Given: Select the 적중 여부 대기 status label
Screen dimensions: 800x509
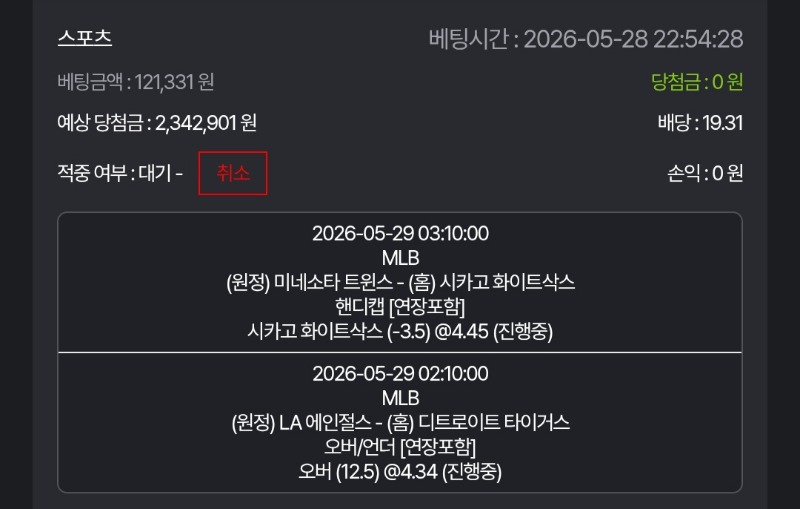Looking at the screenshot, I should 120,173.
